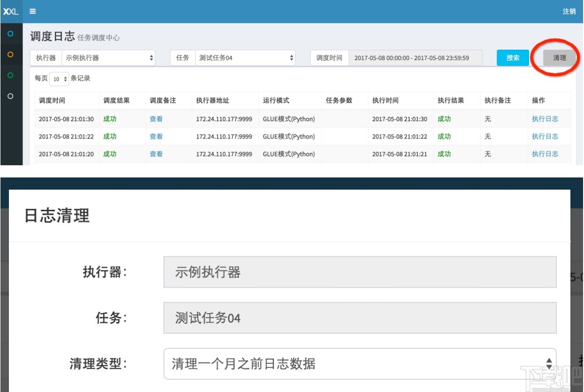This screenshot has width=584, height=392.
Task: Open the orange circle sidebar item
Action: click(x=11, y=54)
